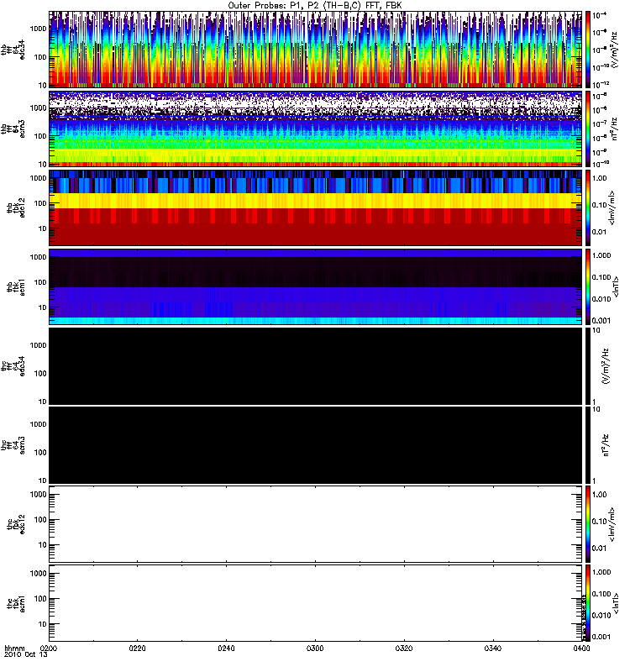This screenshot has width=630, height=672.
Task: Select the thb fbk scm1 spectrogram panel
Action: pyautogui.click(x=316, y=286)
